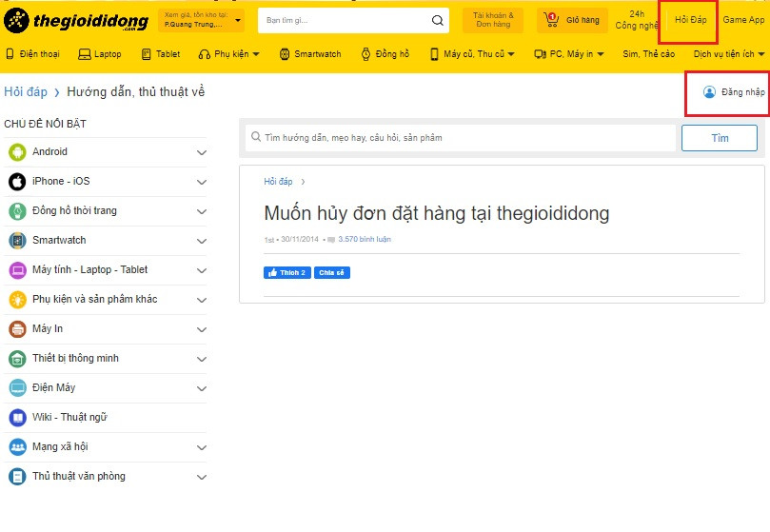Image resolution: width=770 pixels, height=532 pixels.
Task: Click the Thiết bị thông minh icon
Action: click(x=17, y=359)
